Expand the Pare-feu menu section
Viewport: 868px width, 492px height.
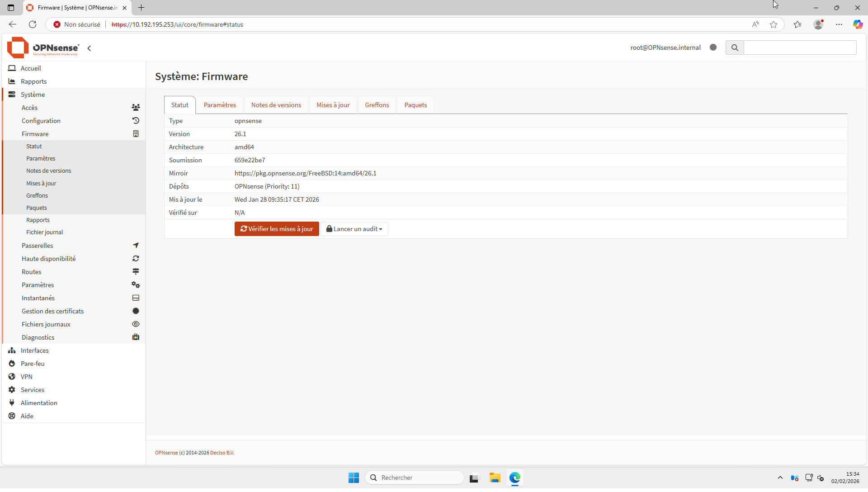33,364
